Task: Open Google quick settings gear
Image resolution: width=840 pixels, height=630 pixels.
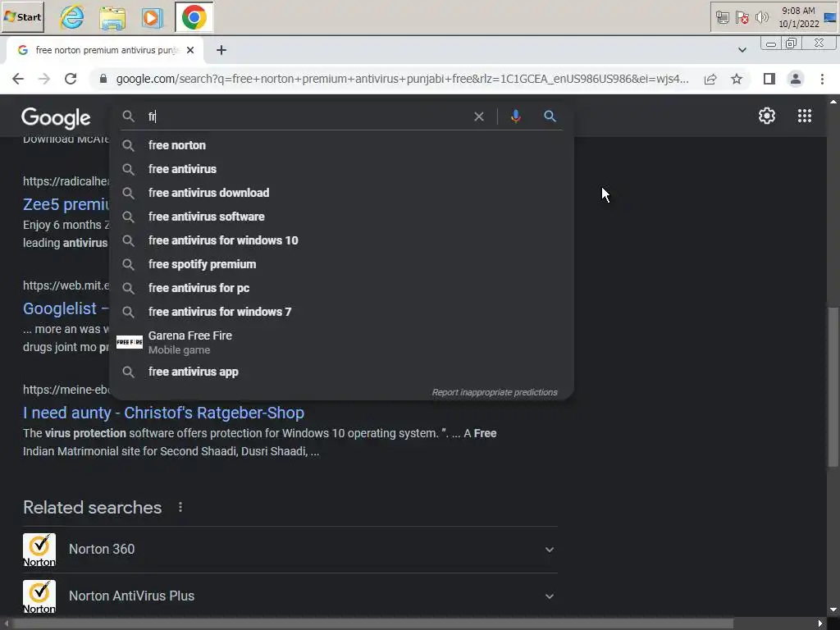Action: 767,116
